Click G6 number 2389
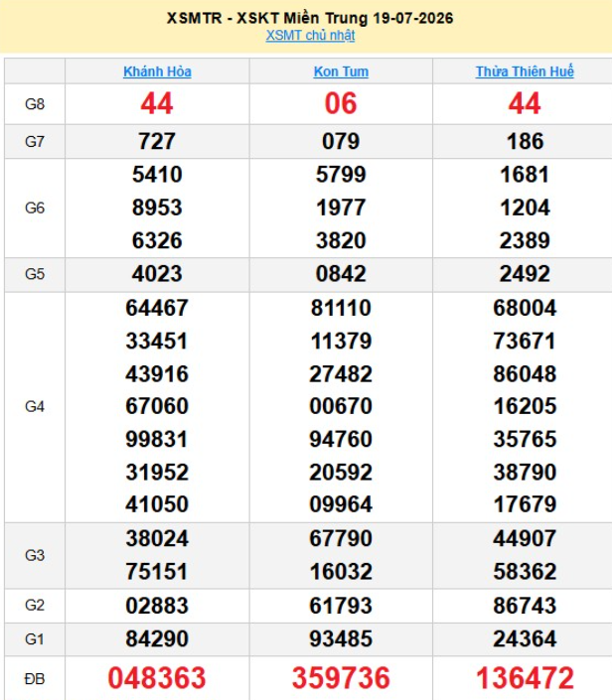612x700 pixels. (525, 240)
